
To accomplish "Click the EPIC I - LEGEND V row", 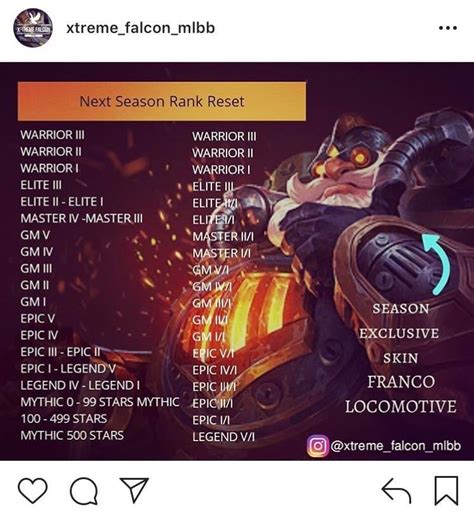I will (68, 369).
